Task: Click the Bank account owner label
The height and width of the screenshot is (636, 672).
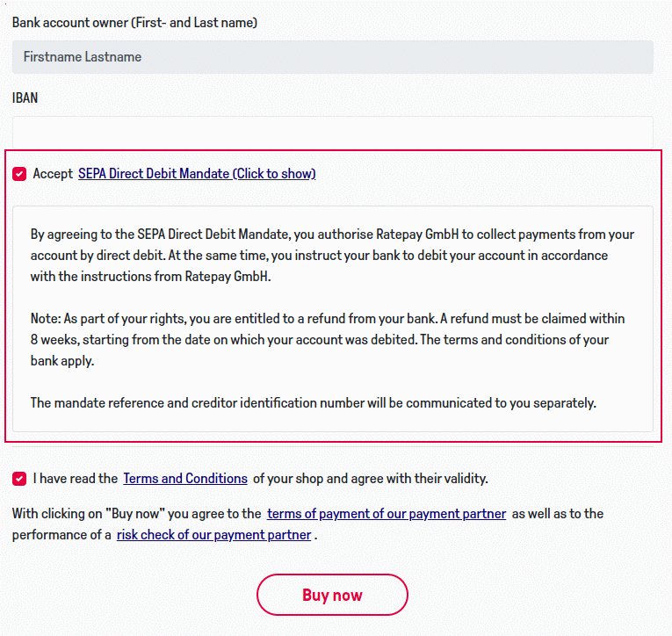Action: point(134,22)
